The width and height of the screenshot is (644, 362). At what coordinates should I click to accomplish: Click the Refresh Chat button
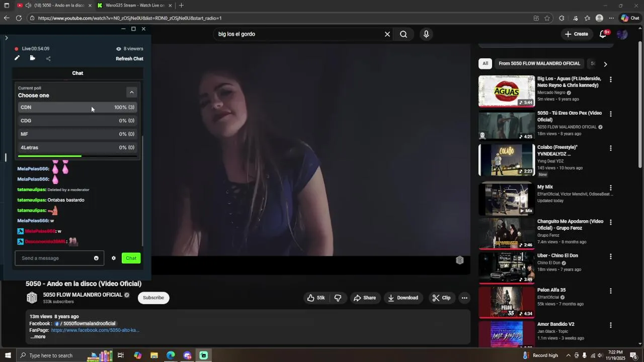click(x=129, y=59)
